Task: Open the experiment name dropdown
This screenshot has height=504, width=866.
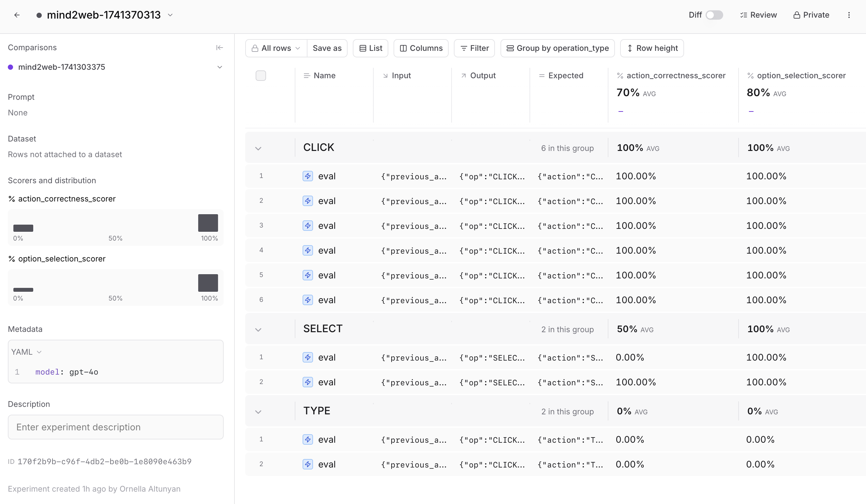Action: (x=170, y=15)
